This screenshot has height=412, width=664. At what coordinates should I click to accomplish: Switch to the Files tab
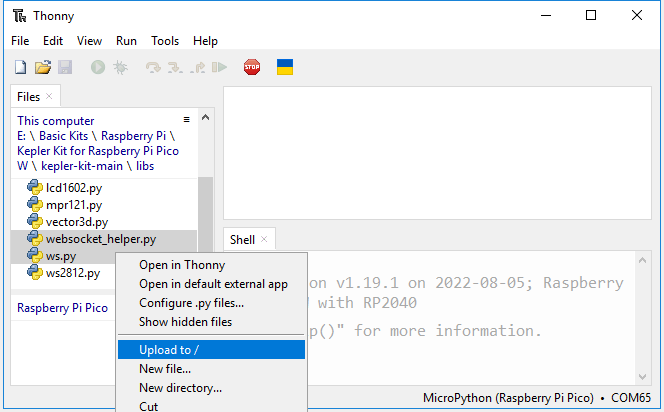pos(35,97)
